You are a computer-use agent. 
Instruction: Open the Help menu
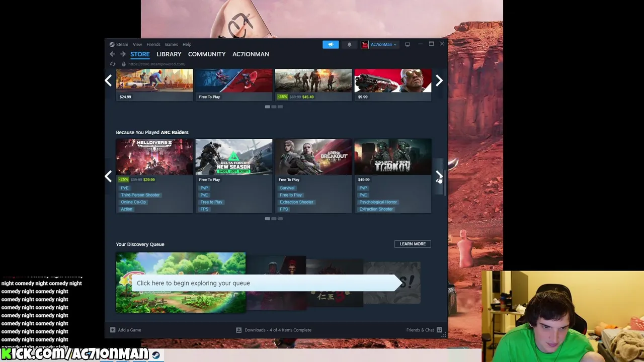[x=187, y=44]
